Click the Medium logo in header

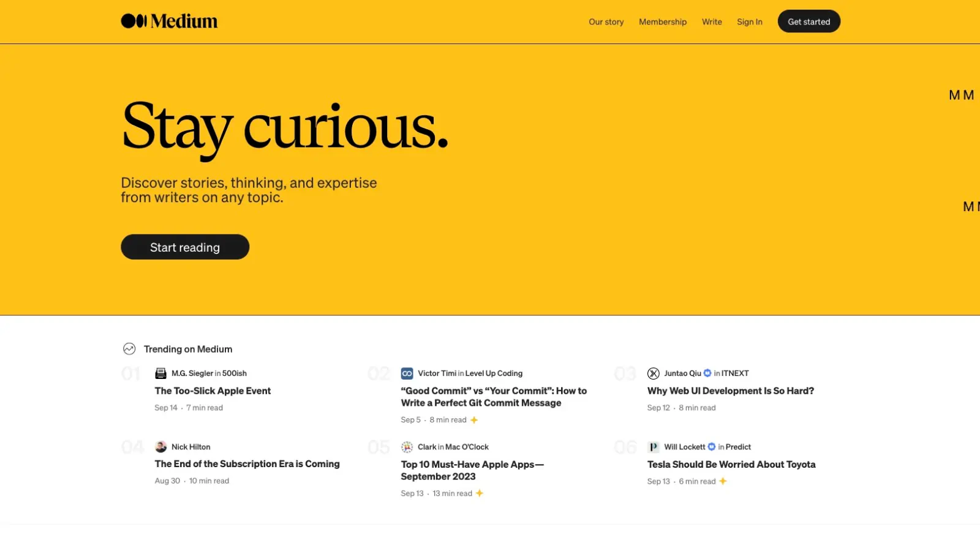pos(169,21)
